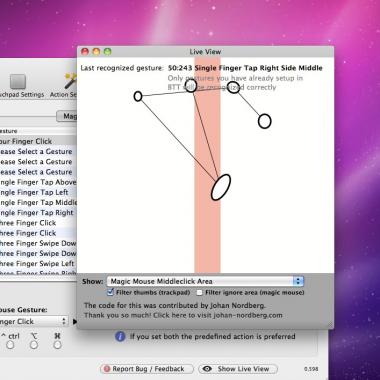This screenshot has height=380, width=380.
Task: Click the eye icon on Show Live View
Action: click(x=208, y=369)
